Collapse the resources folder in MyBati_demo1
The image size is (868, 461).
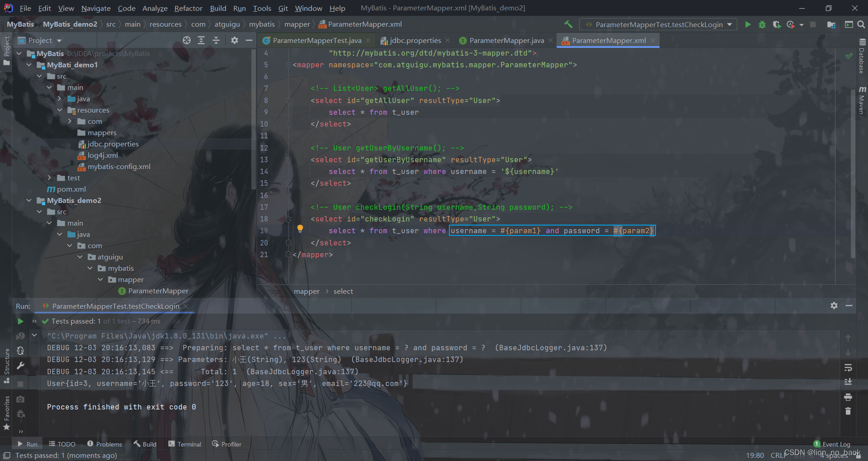59,110
